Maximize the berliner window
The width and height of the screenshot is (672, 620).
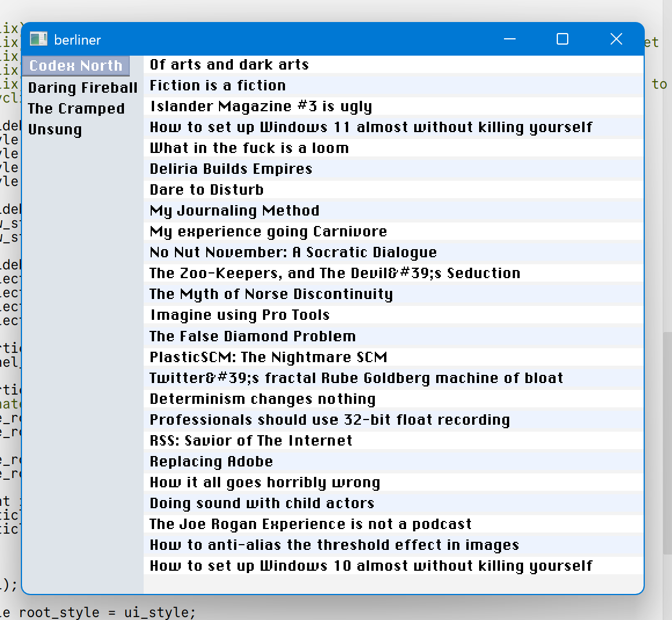point(562,39)
